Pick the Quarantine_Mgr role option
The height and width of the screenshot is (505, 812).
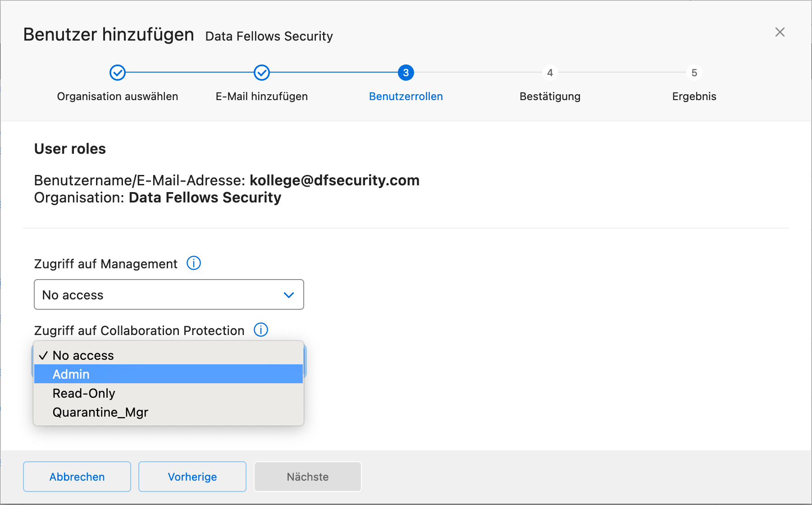pyautogui.click(x=169, y=412)
